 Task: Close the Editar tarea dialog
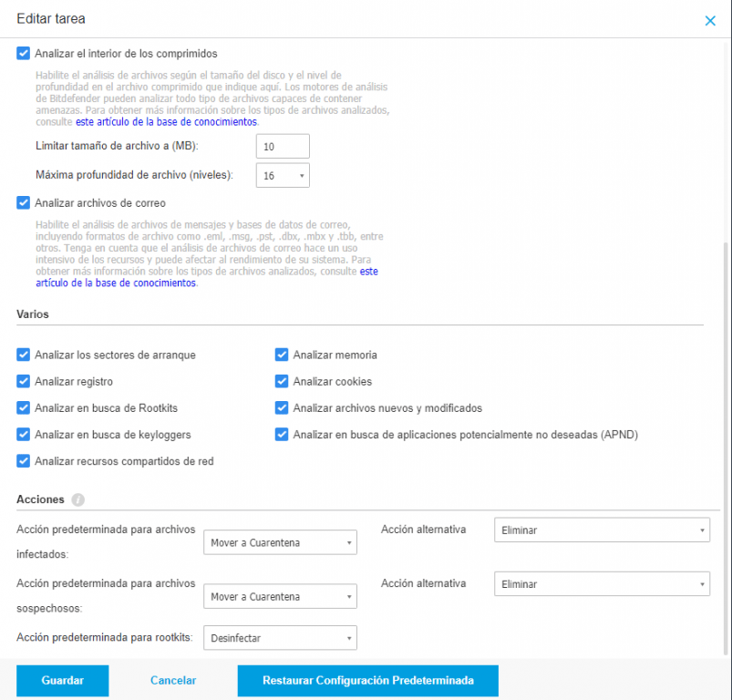click(x=710, y=21)
